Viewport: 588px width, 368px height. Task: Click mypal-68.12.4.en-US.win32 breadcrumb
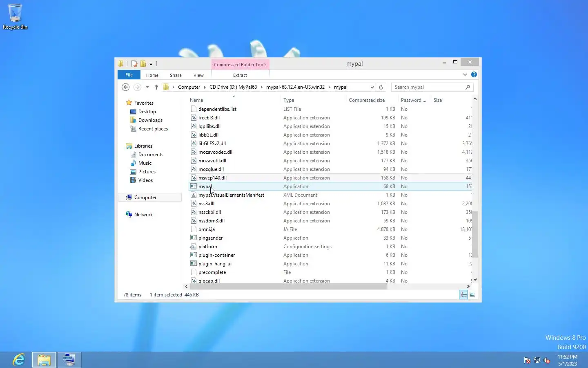295,87
